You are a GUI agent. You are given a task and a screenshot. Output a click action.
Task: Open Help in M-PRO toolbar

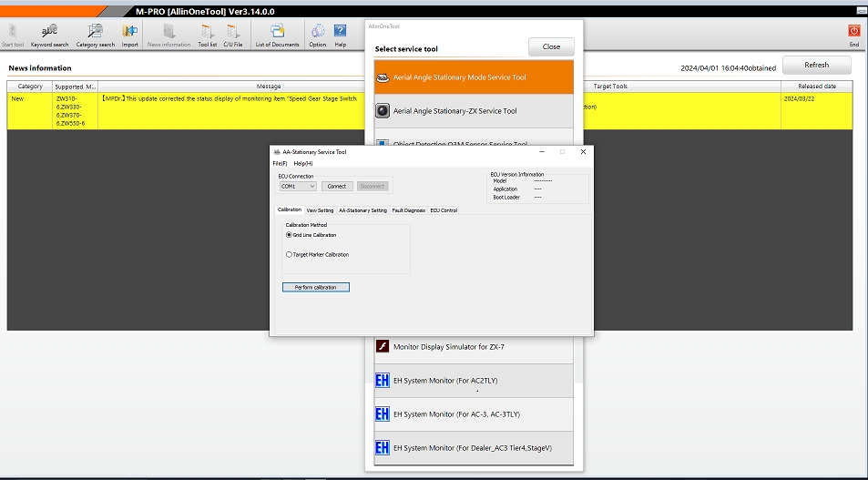point(340,35)
